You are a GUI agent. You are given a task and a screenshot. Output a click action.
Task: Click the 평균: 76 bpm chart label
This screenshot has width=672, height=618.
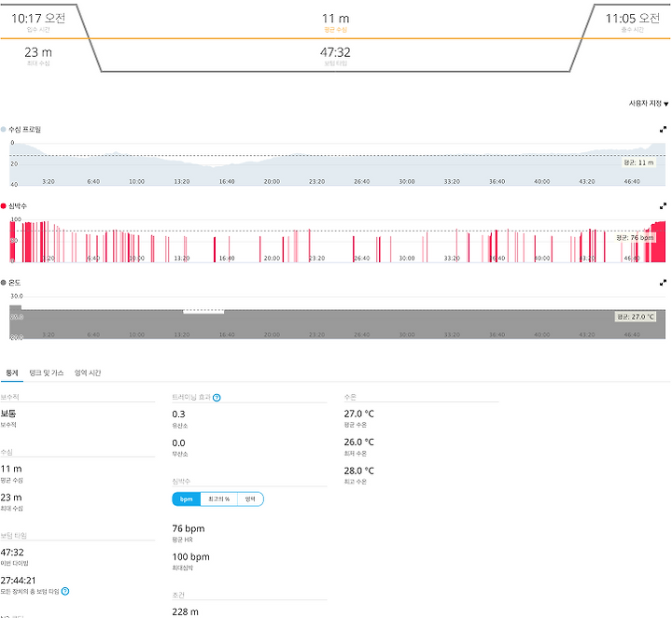(x=636, y=237)
